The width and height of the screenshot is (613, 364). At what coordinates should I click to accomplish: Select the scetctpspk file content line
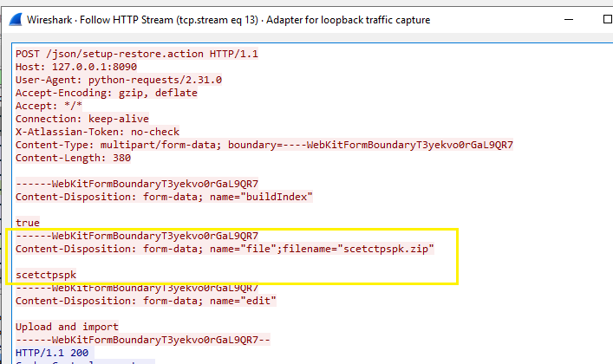tap(46, 275)
